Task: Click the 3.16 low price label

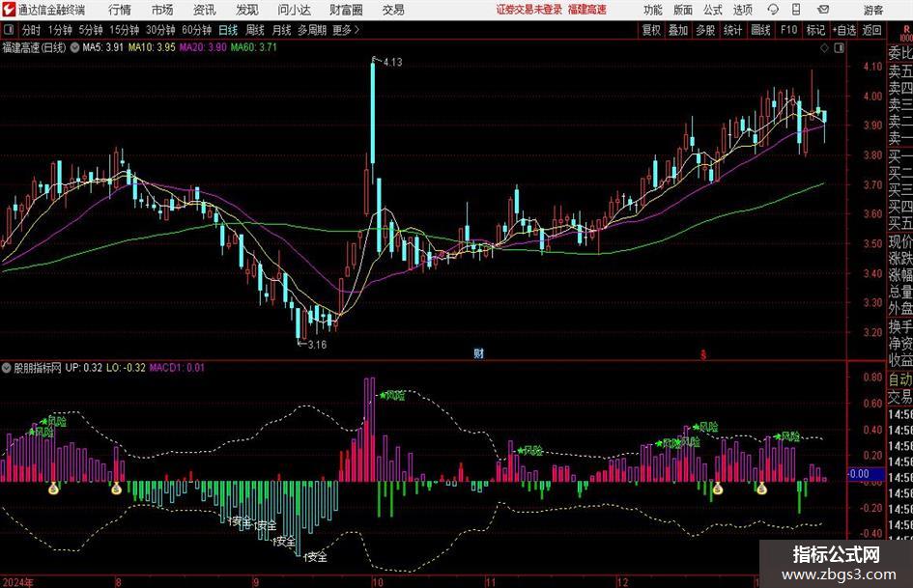Action: 317,344
